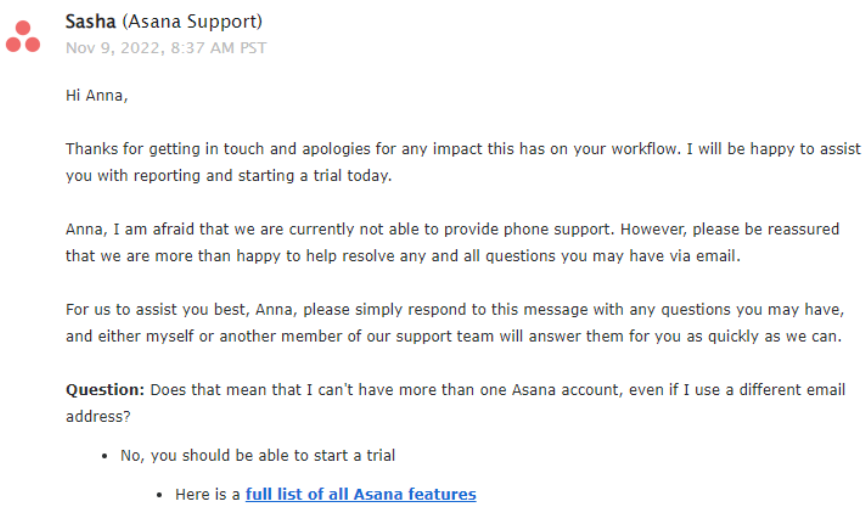This screenshot has width=865, height=509.
Task: Click the top red dot of the Asana logo
Action: pyautogui.click(x=23, y=28)
